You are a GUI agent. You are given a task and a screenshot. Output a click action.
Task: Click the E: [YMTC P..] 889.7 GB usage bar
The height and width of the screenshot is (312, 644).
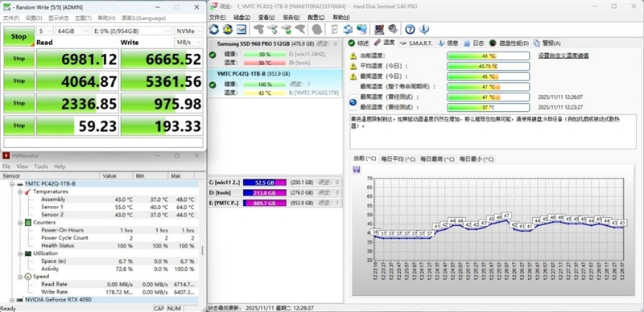[x=264, y=203]
